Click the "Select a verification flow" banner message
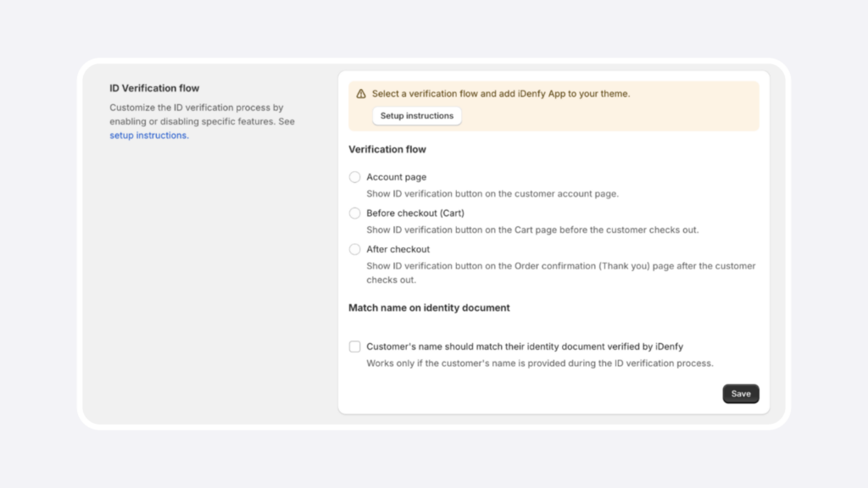The height and width of the screenshot is (488, 868). [500, 94]
